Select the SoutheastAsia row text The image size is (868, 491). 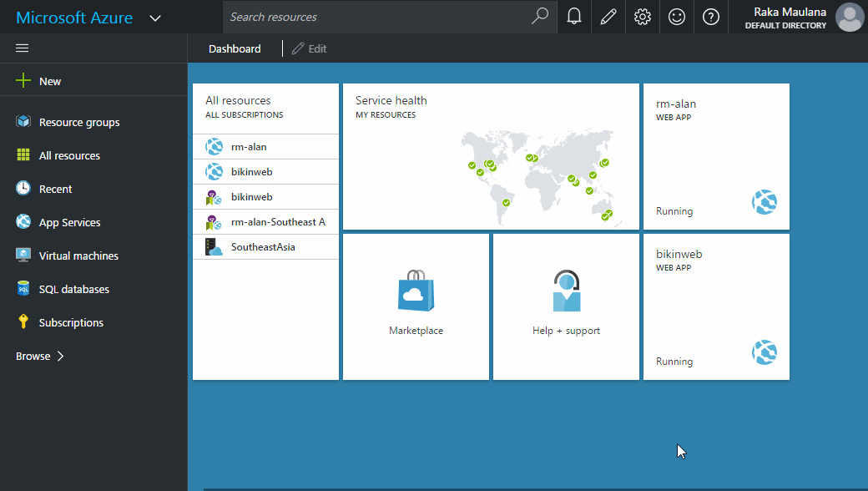[263, 247]
